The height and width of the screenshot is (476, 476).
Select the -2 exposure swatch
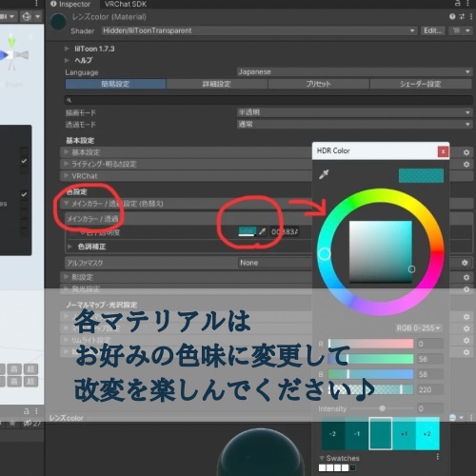coord(333,433)
